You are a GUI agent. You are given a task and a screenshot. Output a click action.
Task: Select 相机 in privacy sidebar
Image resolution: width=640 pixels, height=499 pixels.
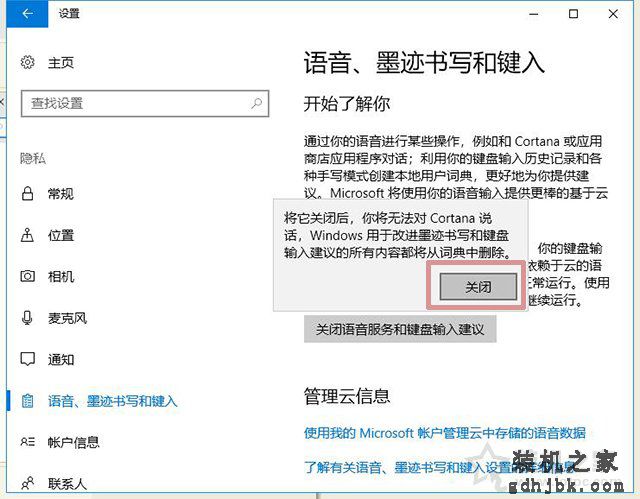pyautogui.click(x=61, y=277)
